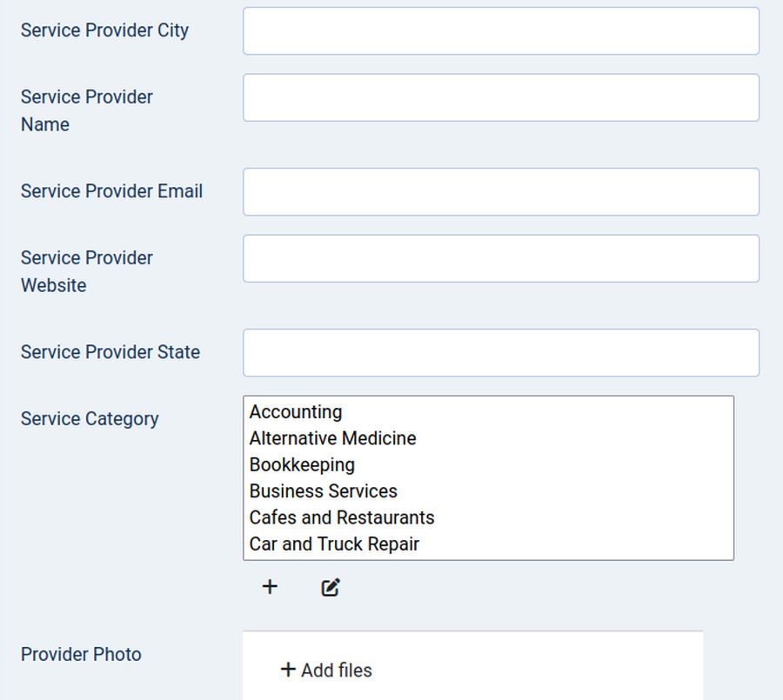The height and width of the screenshot is (700, 783).
Task: Focus the Service Provider State field
Action: [500, 353]
